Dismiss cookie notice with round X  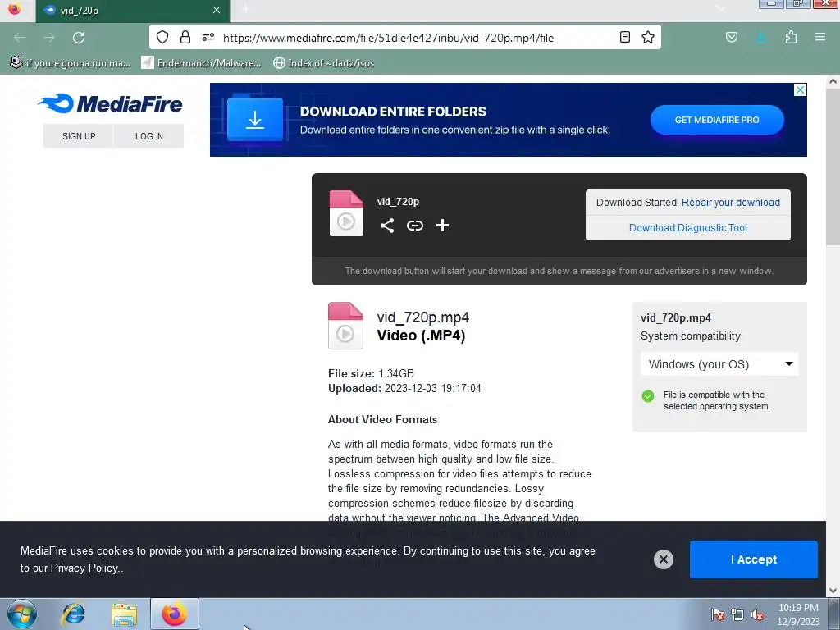coord(663,559)
